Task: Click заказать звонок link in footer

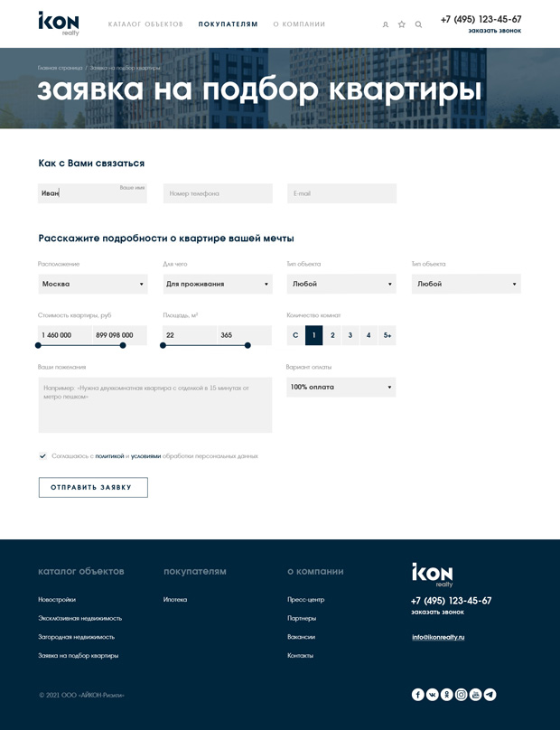Action: pos(437,613)
